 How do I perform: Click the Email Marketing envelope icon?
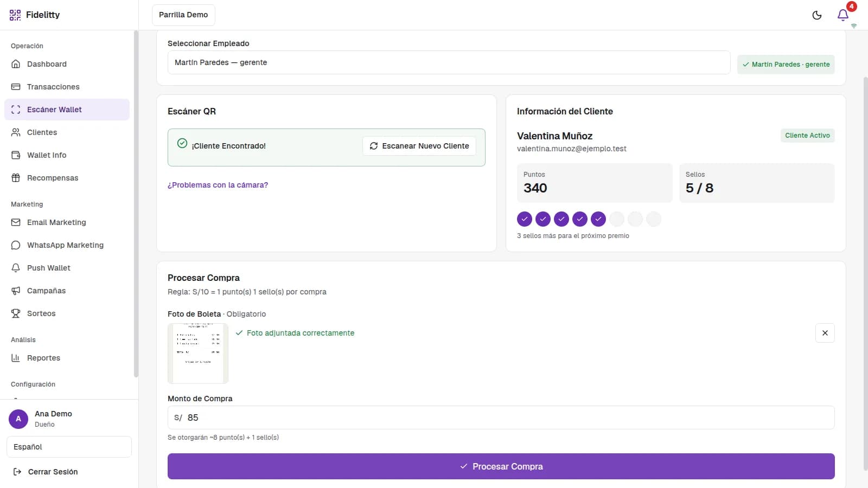(x=16, y=222)
